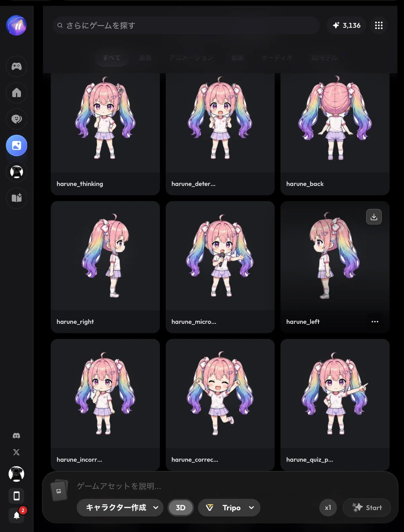
Task: Click the harune_back name label
Action: (305, 184)
